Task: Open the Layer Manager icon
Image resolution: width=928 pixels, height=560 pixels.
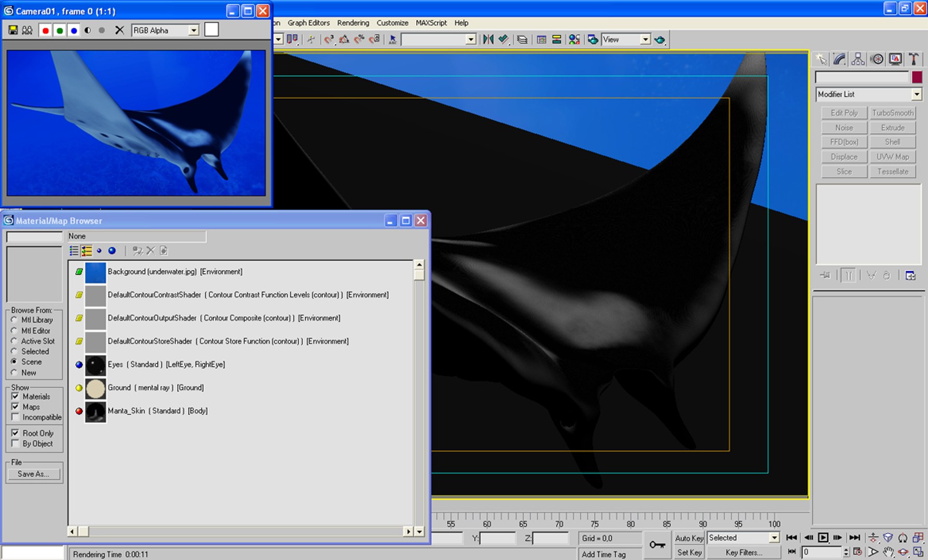Action: click(523, 39)
